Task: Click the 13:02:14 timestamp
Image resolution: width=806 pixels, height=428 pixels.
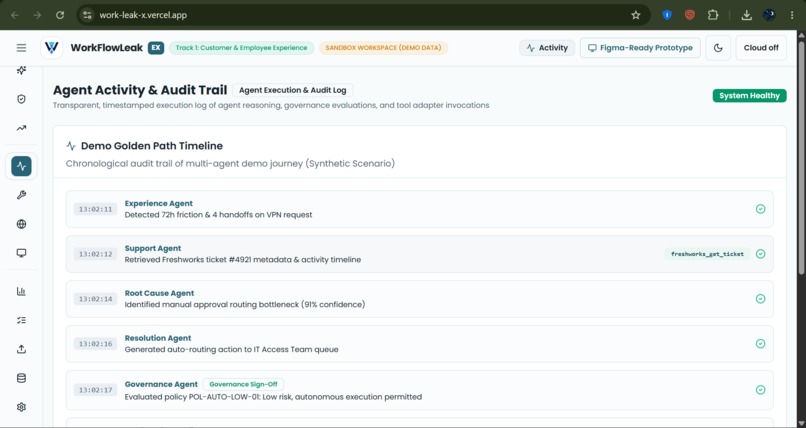Action: tap(96, 299)
